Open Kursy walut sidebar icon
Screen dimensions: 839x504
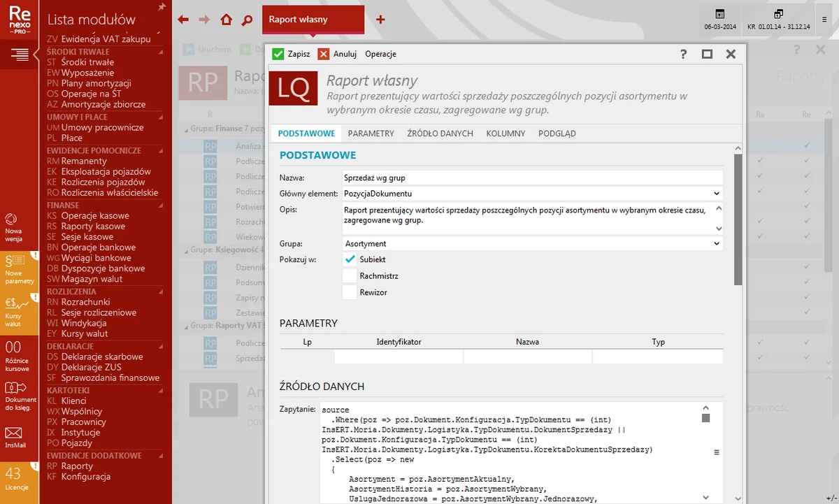pyautogui.click(x=19, y=312)
